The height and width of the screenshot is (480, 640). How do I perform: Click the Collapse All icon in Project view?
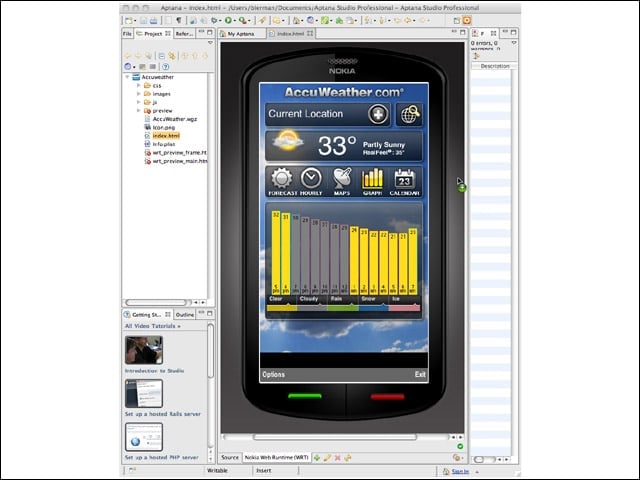[x=162, y=56]
